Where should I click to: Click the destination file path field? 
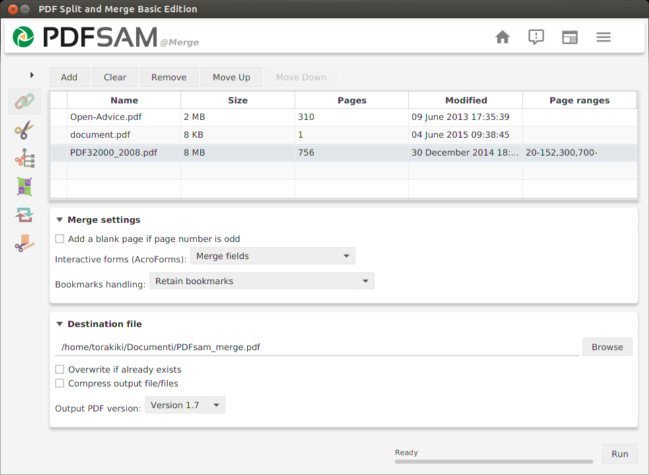coord(317,347)
